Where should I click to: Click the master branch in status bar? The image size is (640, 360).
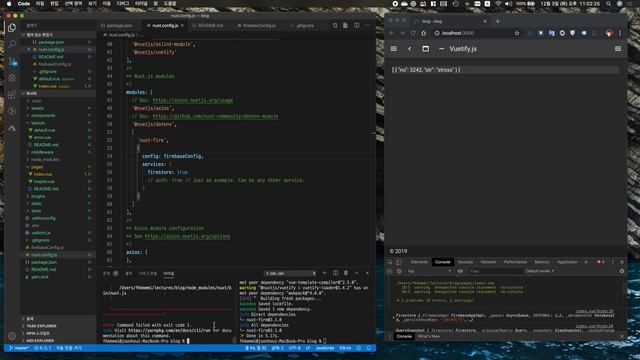coord(19,348)
